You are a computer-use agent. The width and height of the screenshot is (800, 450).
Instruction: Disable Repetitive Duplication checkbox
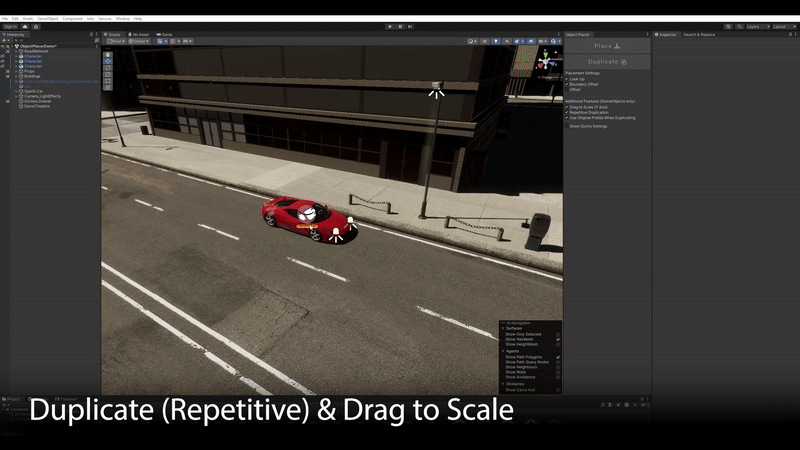pos(567,112)
